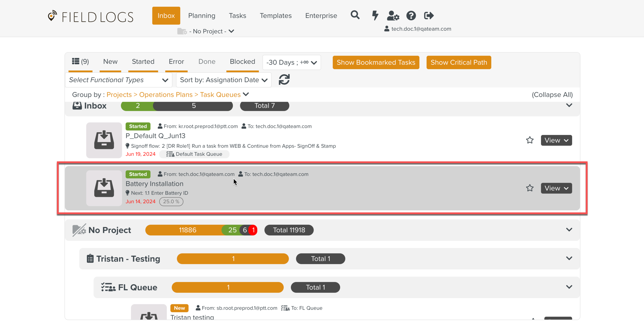
Task: Click Show Bookmarked Tasks button
Action: tap(376, 62)
